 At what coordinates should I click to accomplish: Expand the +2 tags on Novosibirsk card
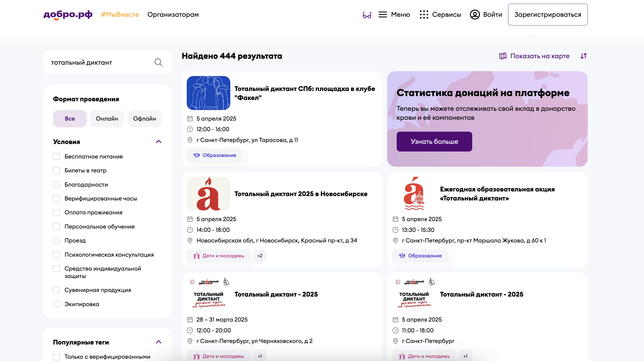(259, 256)
